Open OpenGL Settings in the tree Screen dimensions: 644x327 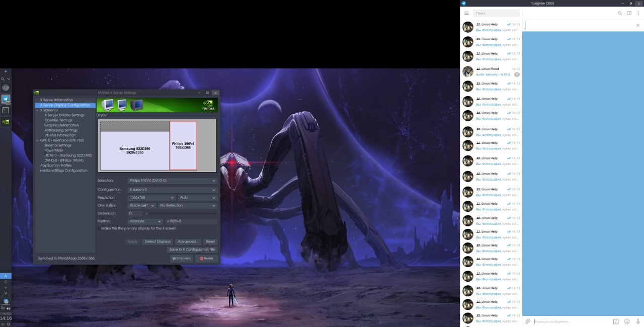pos(58,120)
